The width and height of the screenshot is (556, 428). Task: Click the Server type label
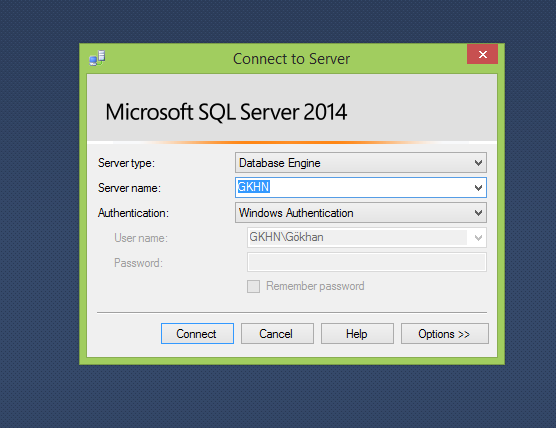coord(126,163)
